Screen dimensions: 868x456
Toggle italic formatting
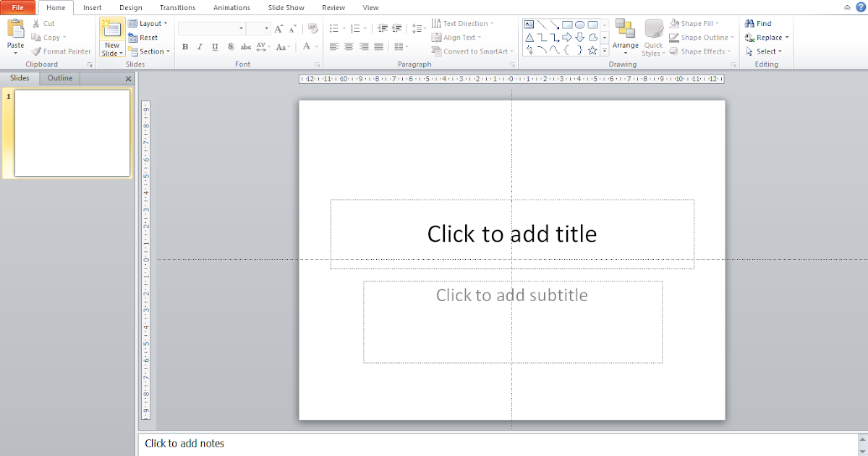(x=200, y=46)
